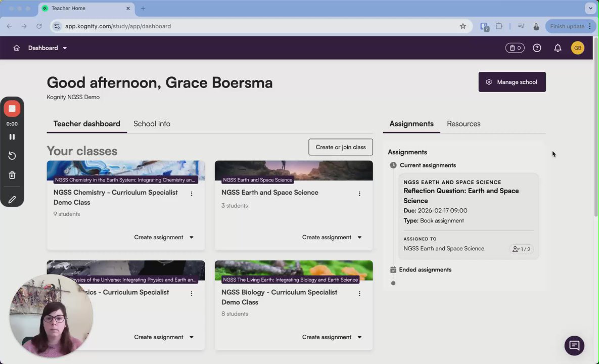Stop the screen recording
The width and height of the screenshot is (599, 364).
tap(12, 109)
